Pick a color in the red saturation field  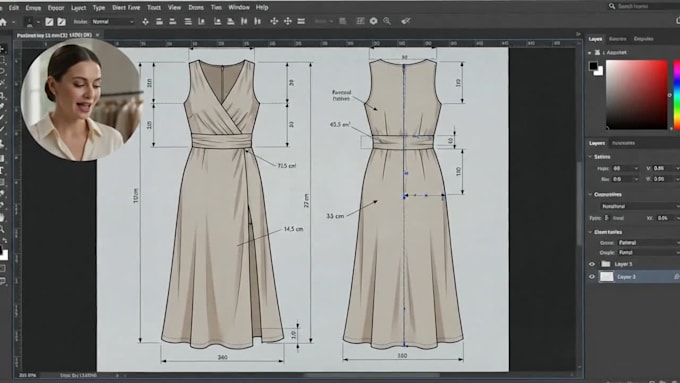(x=637, y=95)
